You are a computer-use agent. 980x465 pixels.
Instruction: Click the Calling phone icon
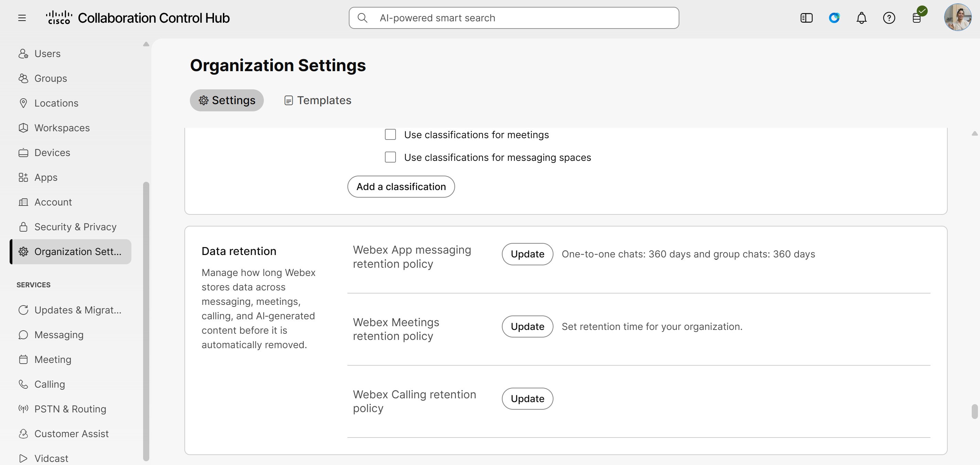[x=23, y=384]
